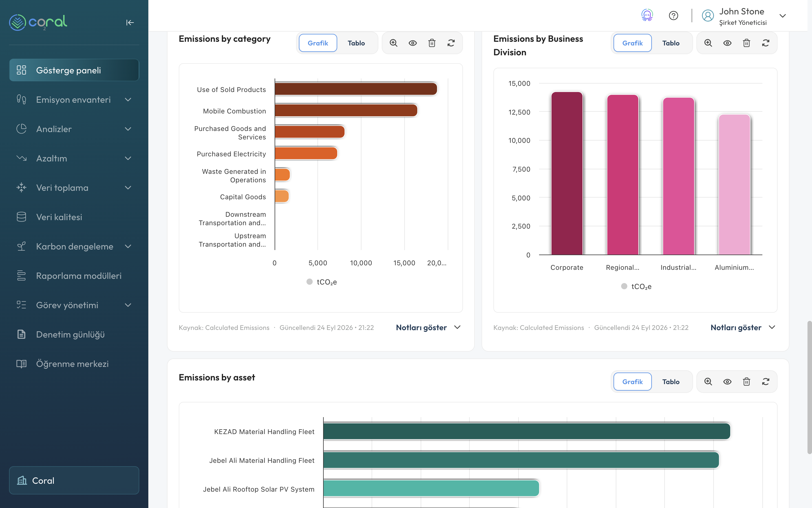Click the Analizler pie chart icon
The image size is (812, 508).
pyautogui.click(x=21, y=129)
